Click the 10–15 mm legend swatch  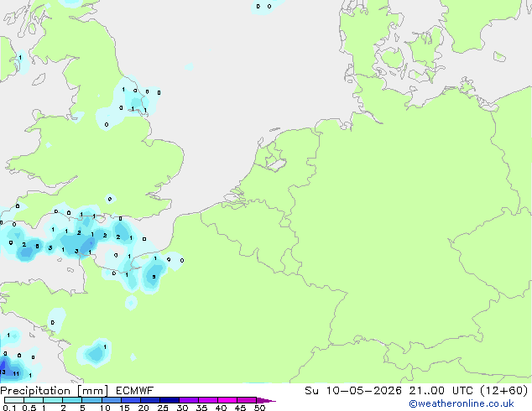[111, 400]
